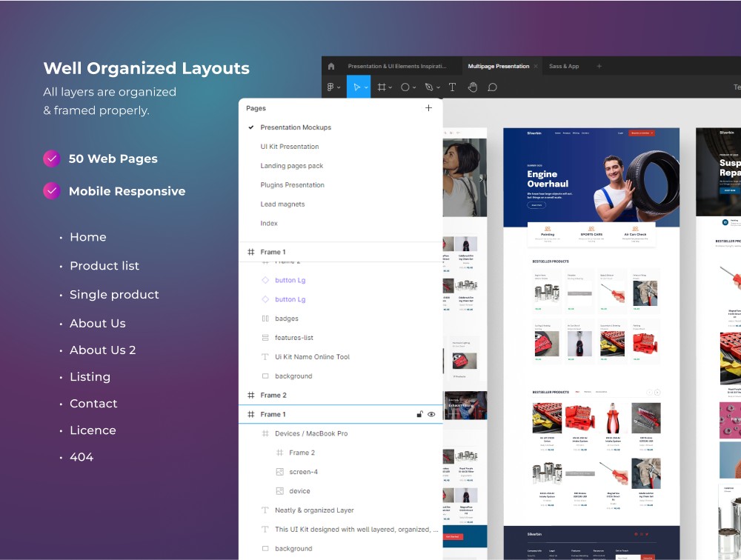Switch to Presentation & UI Elements tab
741x560 pixels.
point(397,66)
